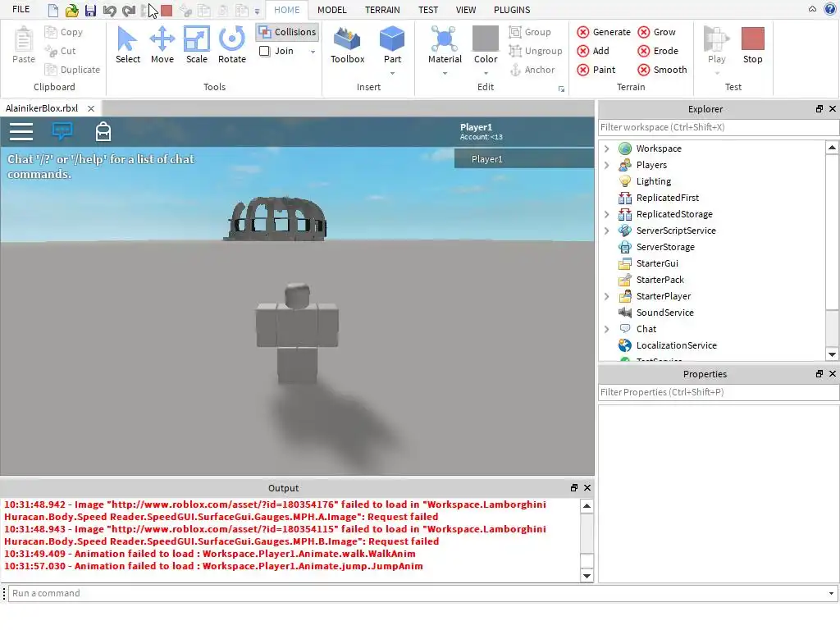840x630 pixels.
Task: Open the Toolbox
Action: pos(347,45)
